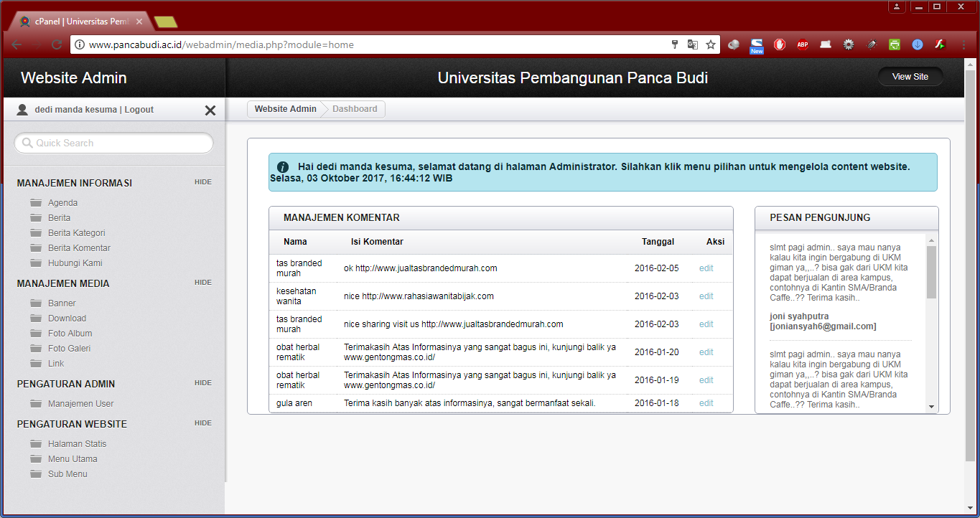Select Website Admin breadcrumb
Screen dimensions: 980x518
[285, 109]
